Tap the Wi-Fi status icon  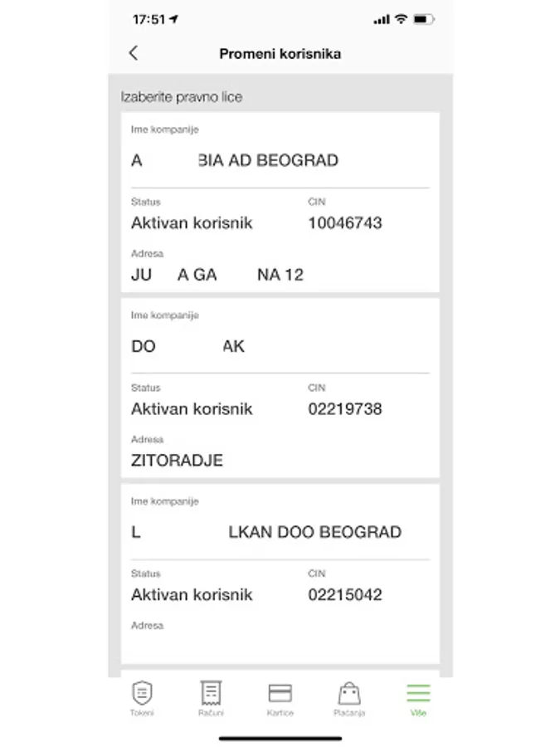[402, 19]
